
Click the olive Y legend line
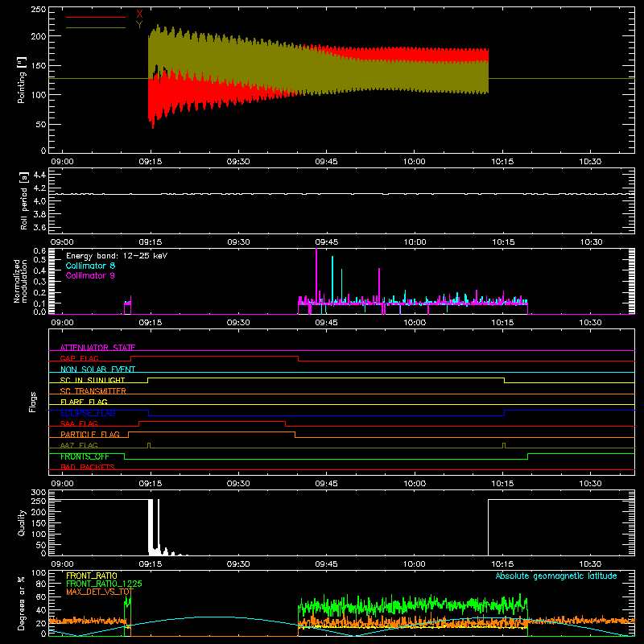click(96, 28)
